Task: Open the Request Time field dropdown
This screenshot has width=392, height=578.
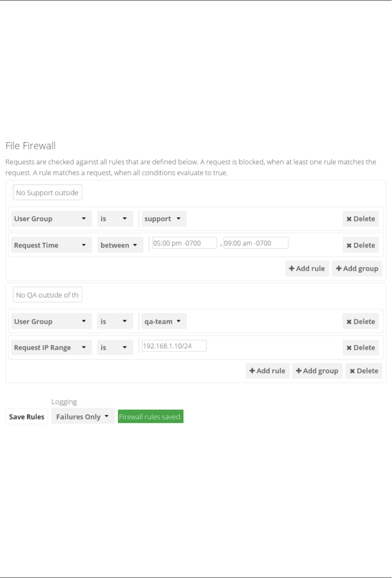Action: click(51, 245)
